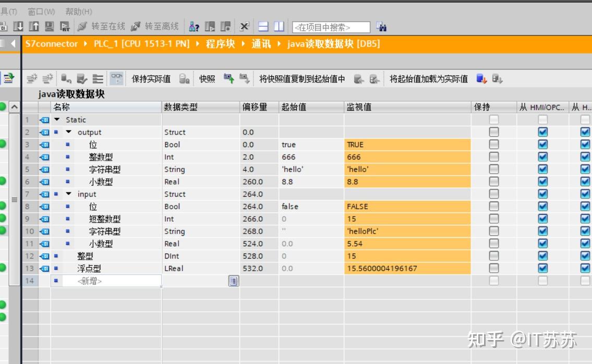Click the keep actual values database icon
The width and height of the screenshot is (592, 364).
pos(184,78)
